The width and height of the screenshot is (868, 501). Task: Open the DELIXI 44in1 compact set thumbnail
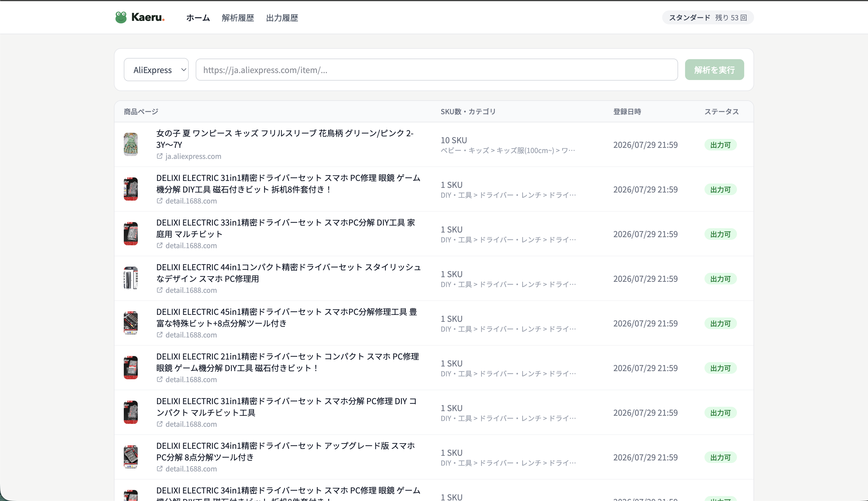tap(131, 278)
